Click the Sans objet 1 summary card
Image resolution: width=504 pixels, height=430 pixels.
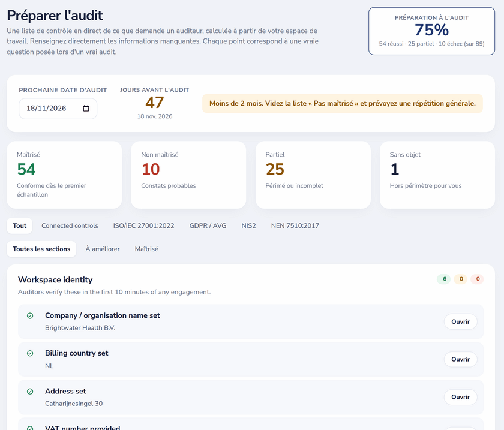pyautogui.click(x=437, y=175)
